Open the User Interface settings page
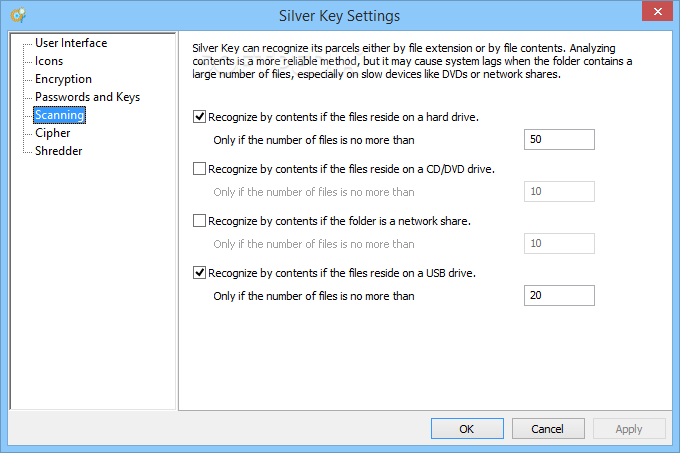Screen dimensions: 680x453 [x=71, y=43]
